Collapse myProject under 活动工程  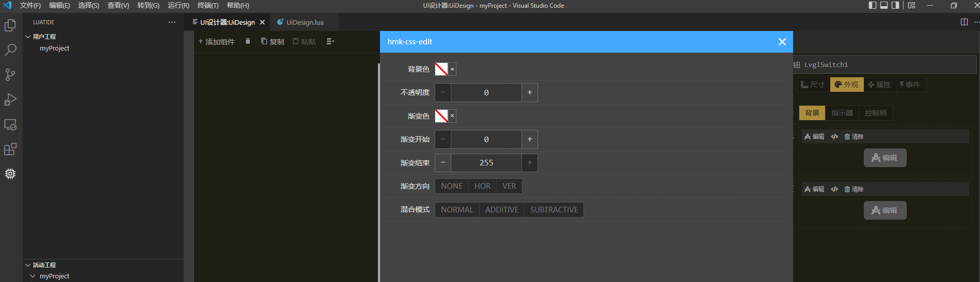(33, 276)
